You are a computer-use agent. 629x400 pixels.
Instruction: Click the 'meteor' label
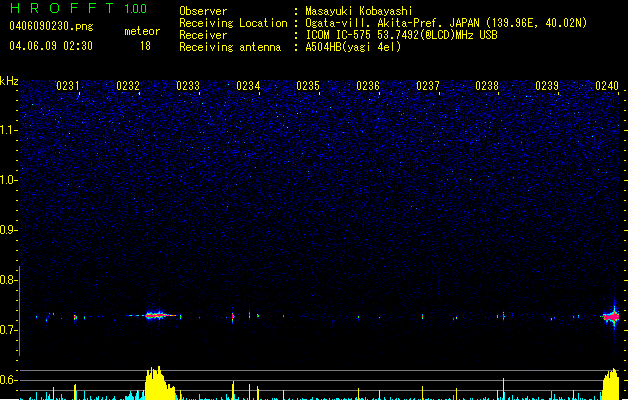point(142,31)
